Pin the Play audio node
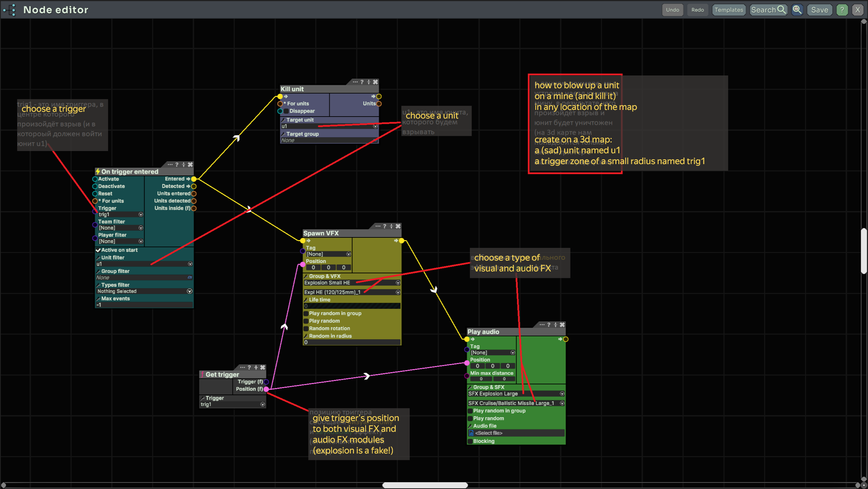 pyautogui.click(x=555, y=325)
